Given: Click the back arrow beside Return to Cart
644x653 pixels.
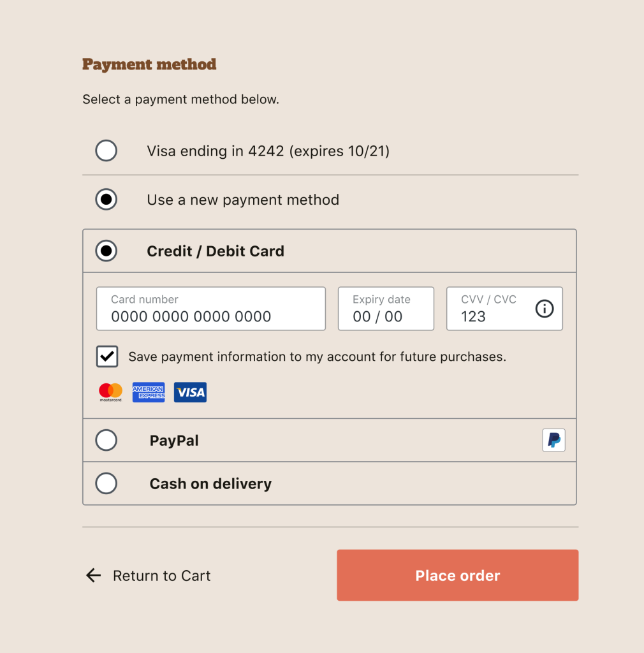Looking at the screenshot, I should pyautogui.click(x=93, y=575).
